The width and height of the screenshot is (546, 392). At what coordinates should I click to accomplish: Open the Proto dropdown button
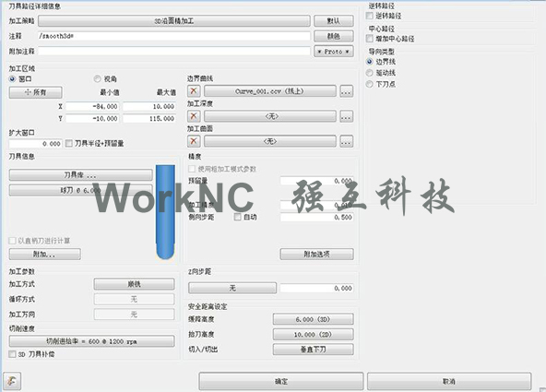click(334, 52)
